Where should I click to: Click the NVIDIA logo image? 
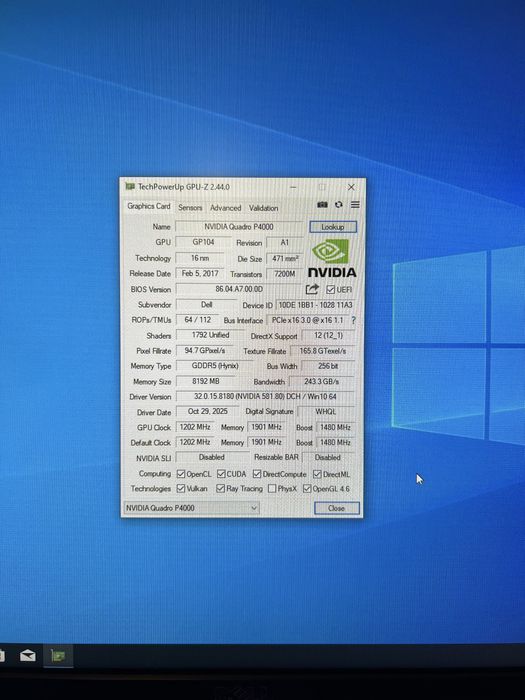pos(332,258)
